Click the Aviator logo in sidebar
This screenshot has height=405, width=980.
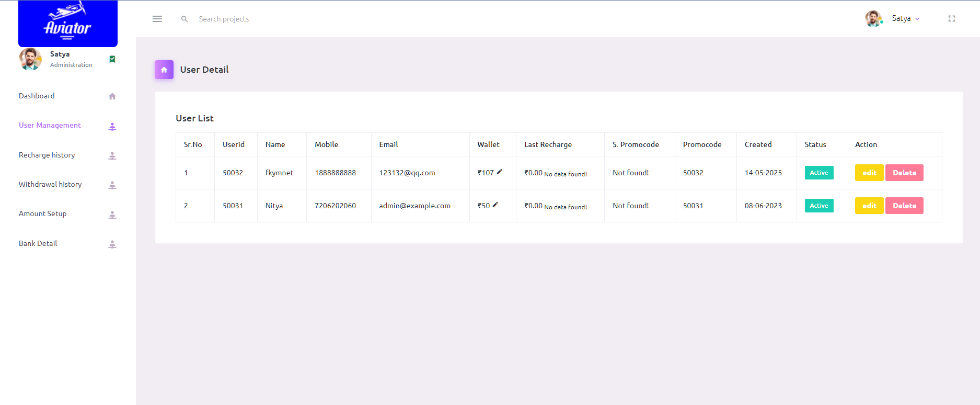click(68, 24)
